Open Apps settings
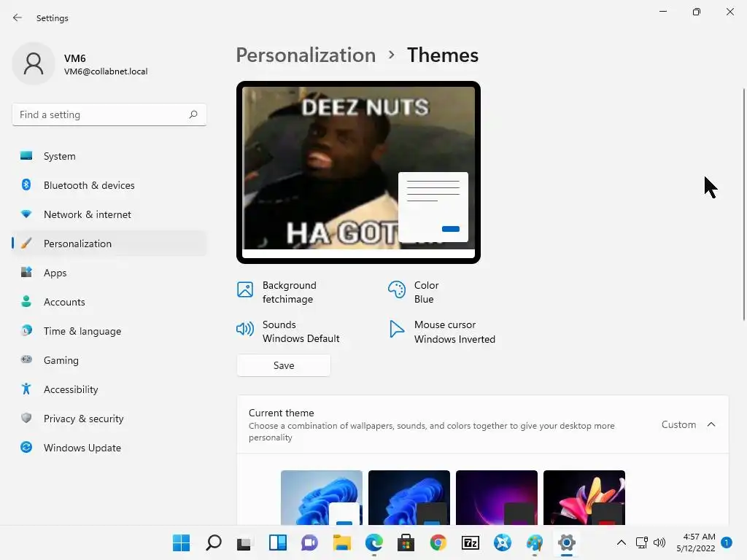Image resolution: width=747 pixels, height=560 pixels. pyautogui.click(x=109, y=273)
